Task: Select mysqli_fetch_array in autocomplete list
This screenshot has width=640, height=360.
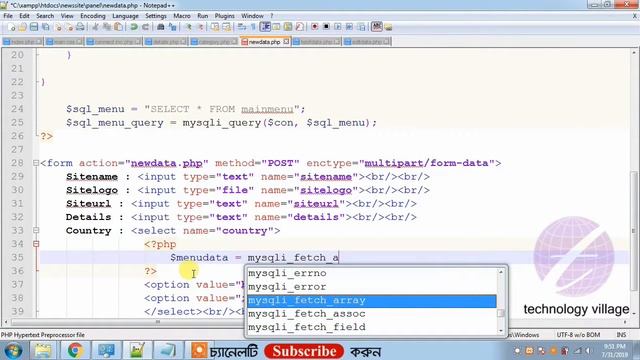Action: pyautogui.click(x=371, y=300)
